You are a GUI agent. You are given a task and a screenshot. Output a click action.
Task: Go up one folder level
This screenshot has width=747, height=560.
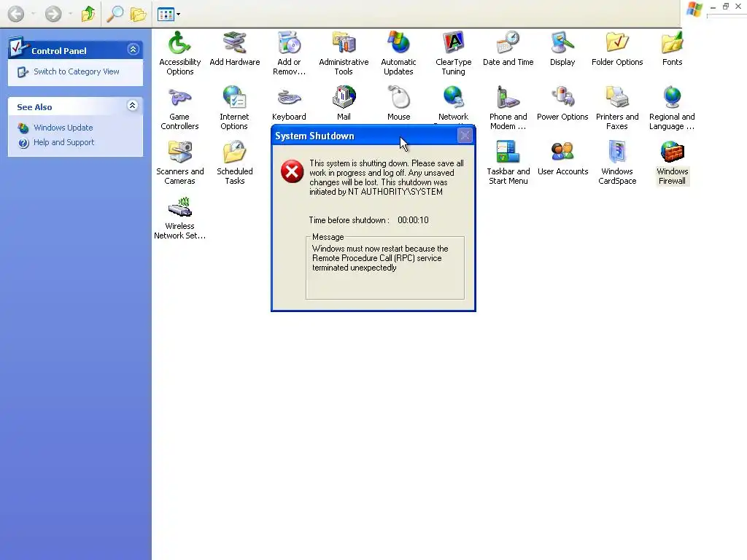point(88,14)
